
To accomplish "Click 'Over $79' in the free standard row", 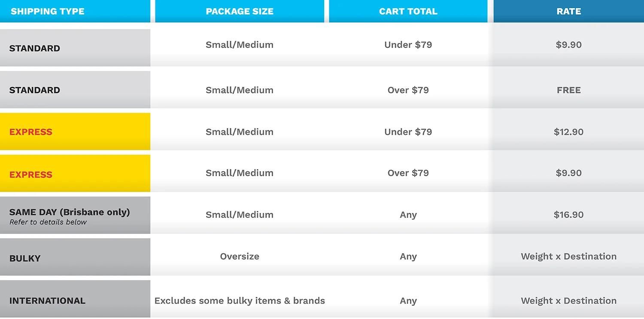I will pos(408,90).
